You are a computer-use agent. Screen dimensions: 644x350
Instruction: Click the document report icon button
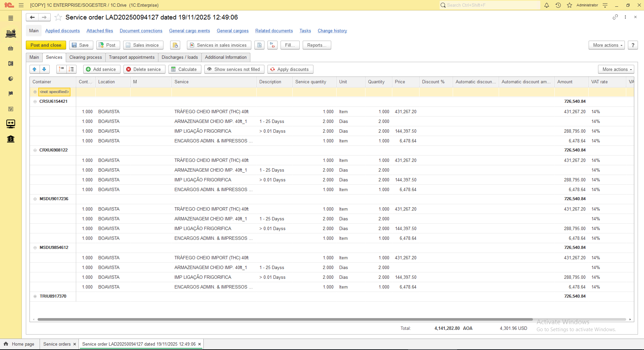coord(259,45)
